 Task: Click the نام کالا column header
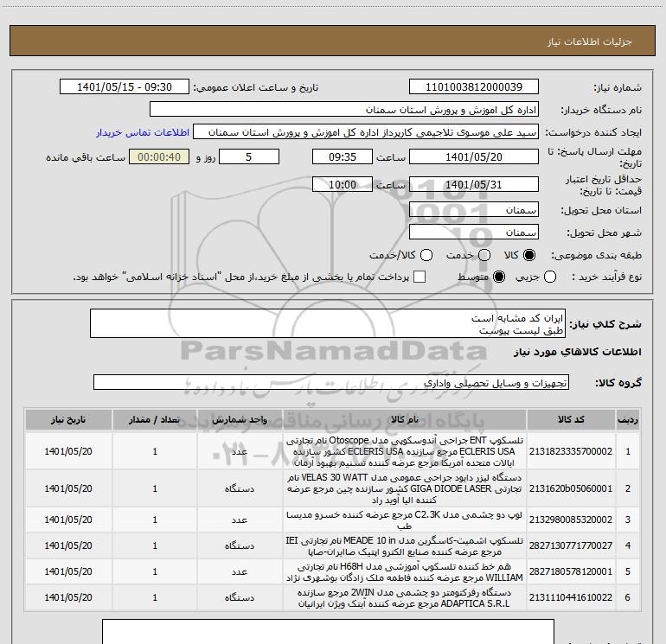(405, 419)
